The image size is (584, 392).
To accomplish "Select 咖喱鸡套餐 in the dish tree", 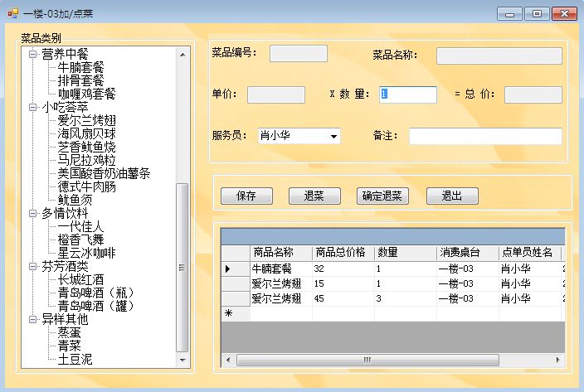I will click(87, 94).
